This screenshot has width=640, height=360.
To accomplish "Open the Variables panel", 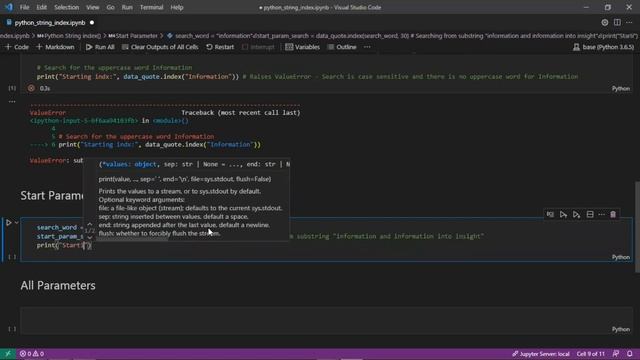I will (x=302, y=47).
